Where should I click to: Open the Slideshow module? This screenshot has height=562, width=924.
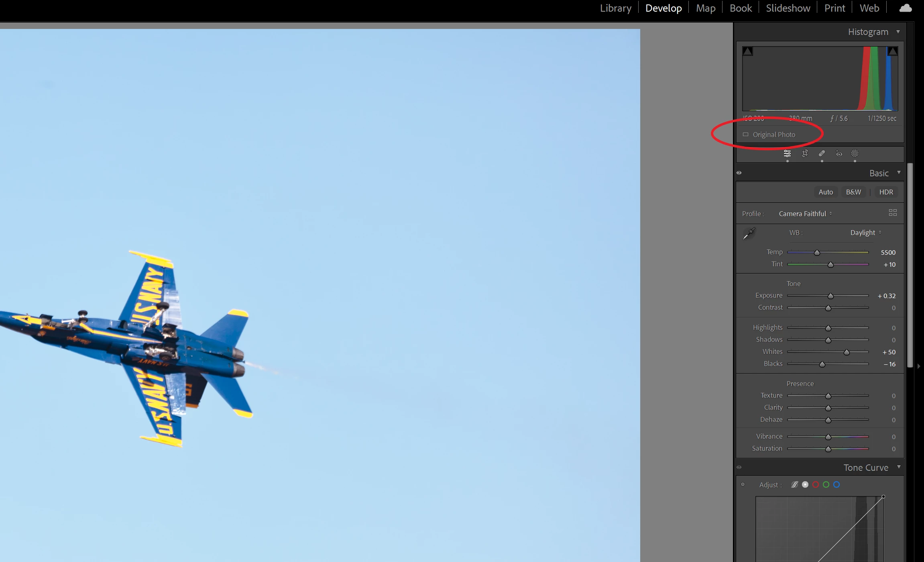tap(788, 8)
